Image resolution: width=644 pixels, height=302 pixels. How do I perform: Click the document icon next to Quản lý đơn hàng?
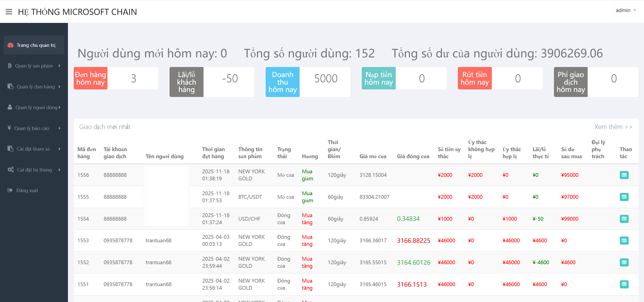[x=10, y=86]
